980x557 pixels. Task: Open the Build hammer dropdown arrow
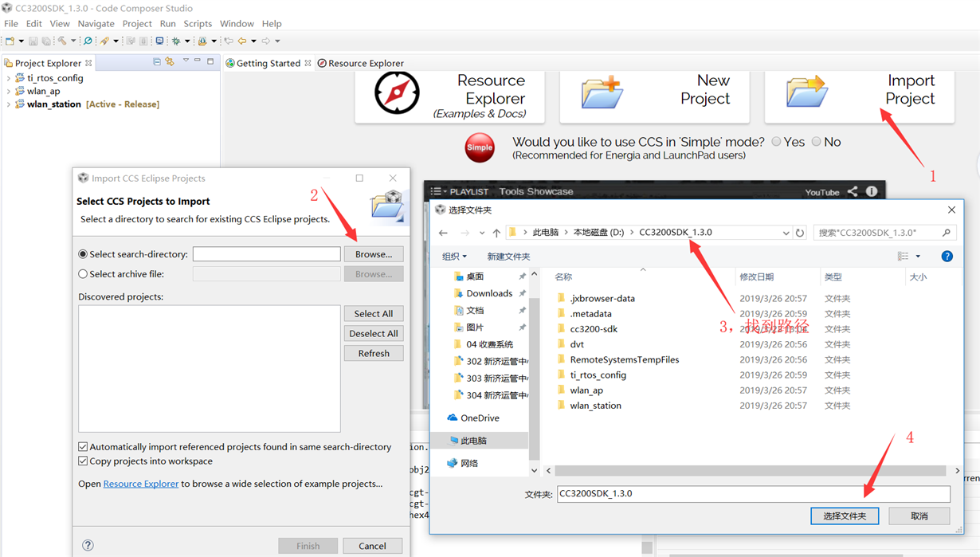73,41
